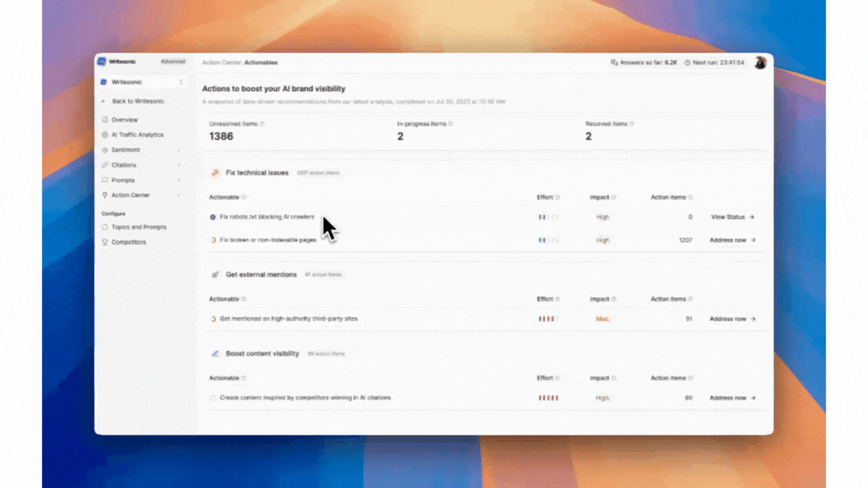The height and width of the screenshot is (488, 868).
Task: Click the In-progress items info icon
Action: (451, 124)
